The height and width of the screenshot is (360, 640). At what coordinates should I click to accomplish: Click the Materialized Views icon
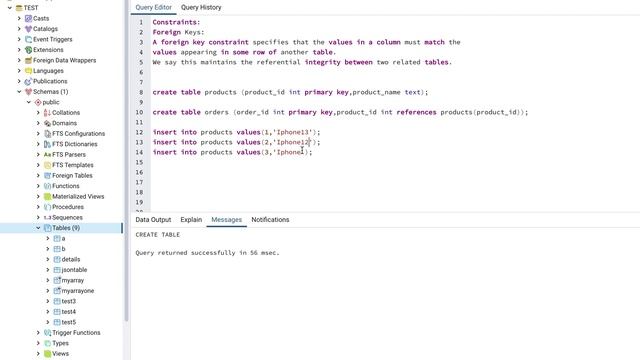click(47, 197)
